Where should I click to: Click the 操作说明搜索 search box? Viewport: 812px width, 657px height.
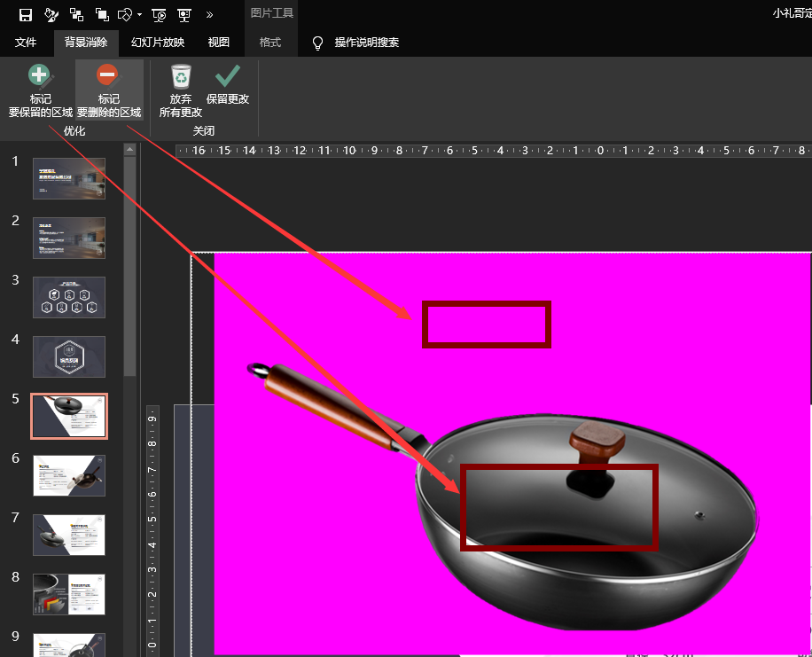pos(366,43)
